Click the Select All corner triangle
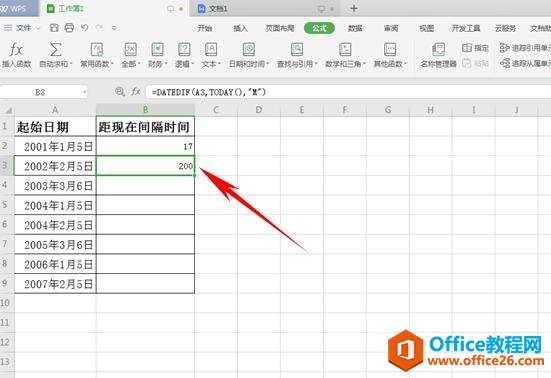551x378 pixels. pyautogui.click(x=7, y=110)
